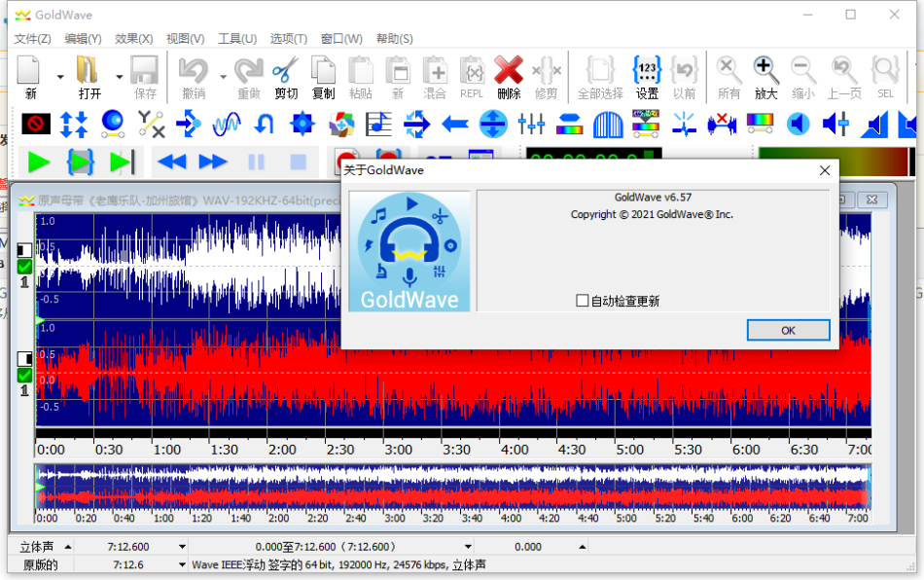Click OK to close the About dialog
The height and width of the screenshot is (580, 924).
[x=787, y=330]
